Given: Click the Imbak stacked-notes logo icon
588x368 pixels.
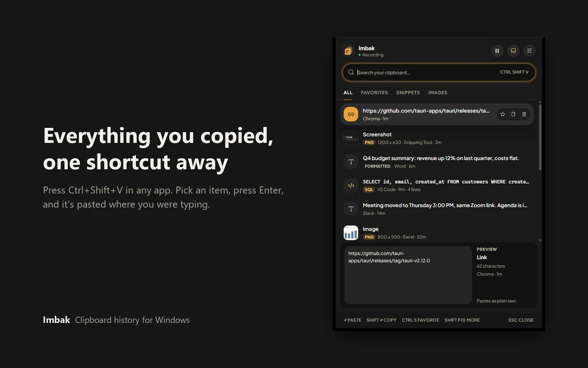Looking at the screenshot, I should click(349, 51).
